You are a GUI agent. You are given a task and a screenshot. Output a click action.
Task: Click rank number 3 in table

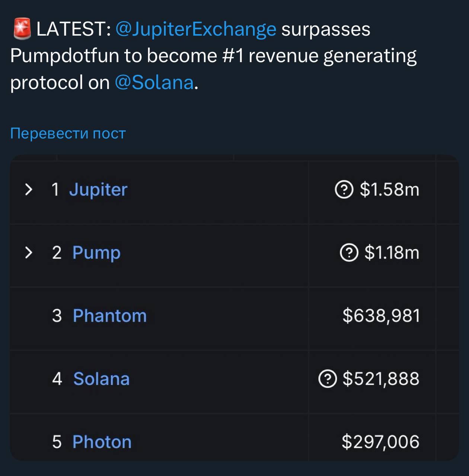click(x=57, y=316)
